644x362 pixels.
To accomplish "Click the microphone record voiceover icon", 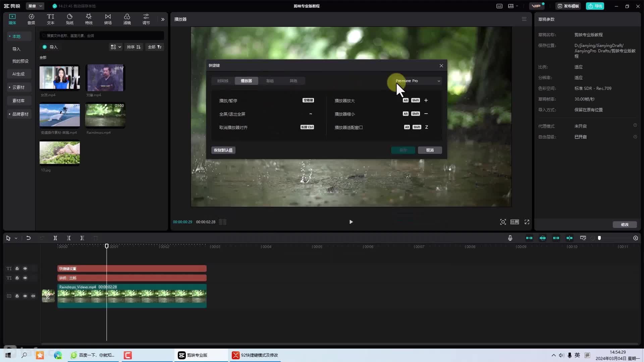I will coord(510,238).
